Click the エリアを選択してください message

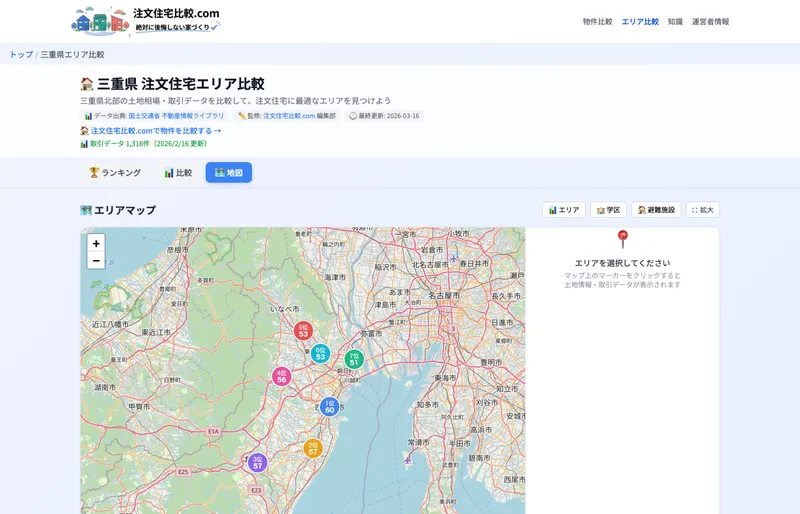[622, 263]
